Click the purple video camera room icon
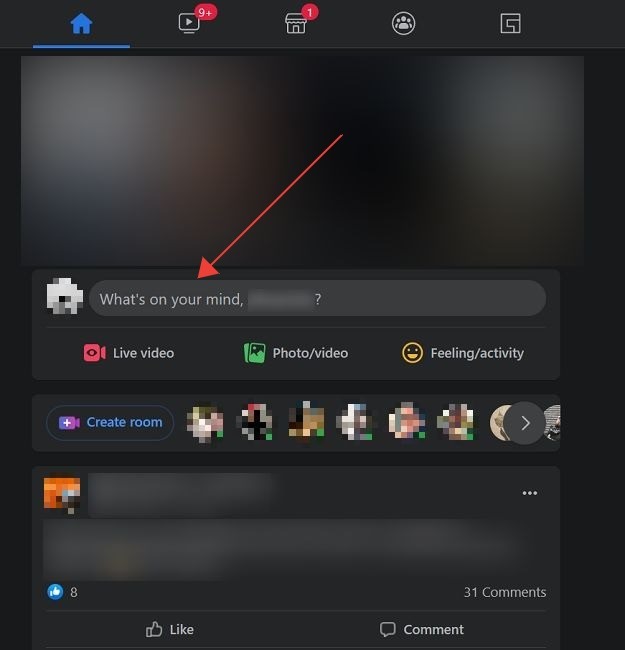This screenshot has width=625, height=650. pos(69,423)
